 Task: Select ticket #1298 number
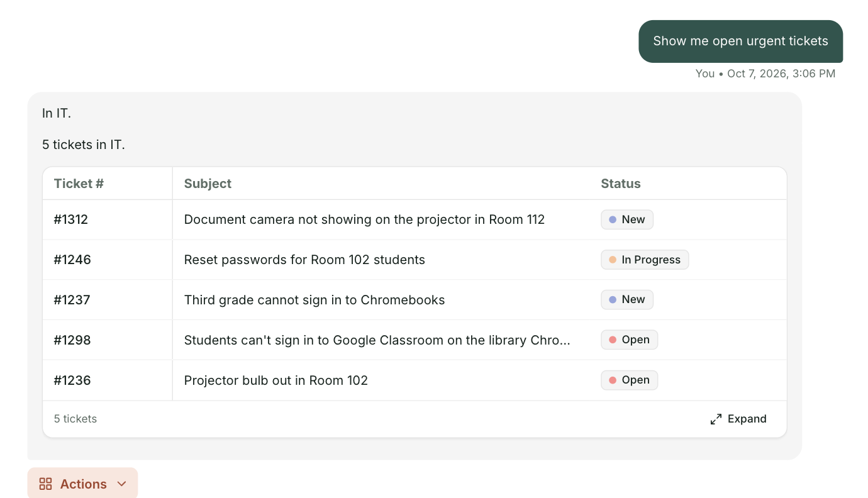72,340
